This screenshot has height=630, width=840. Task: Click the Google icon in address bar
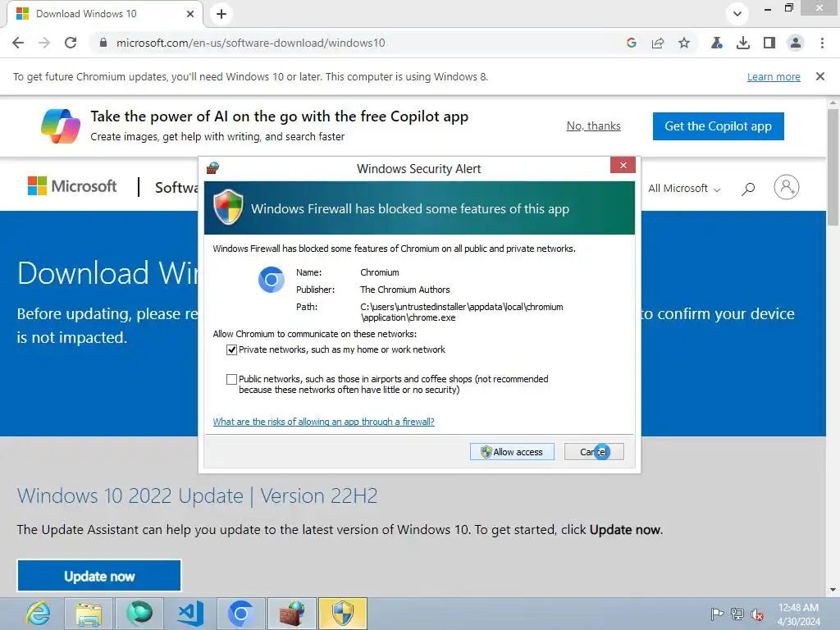632,43
